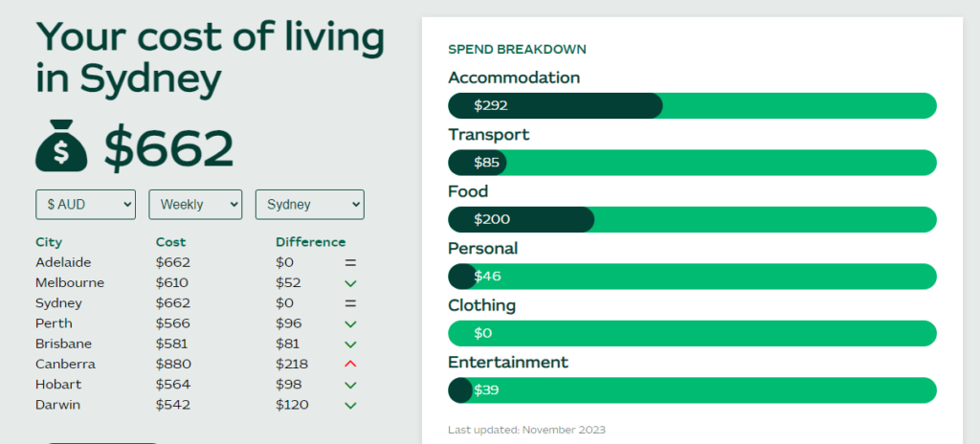
Task: Click the money bag icon
Action: 61,147
